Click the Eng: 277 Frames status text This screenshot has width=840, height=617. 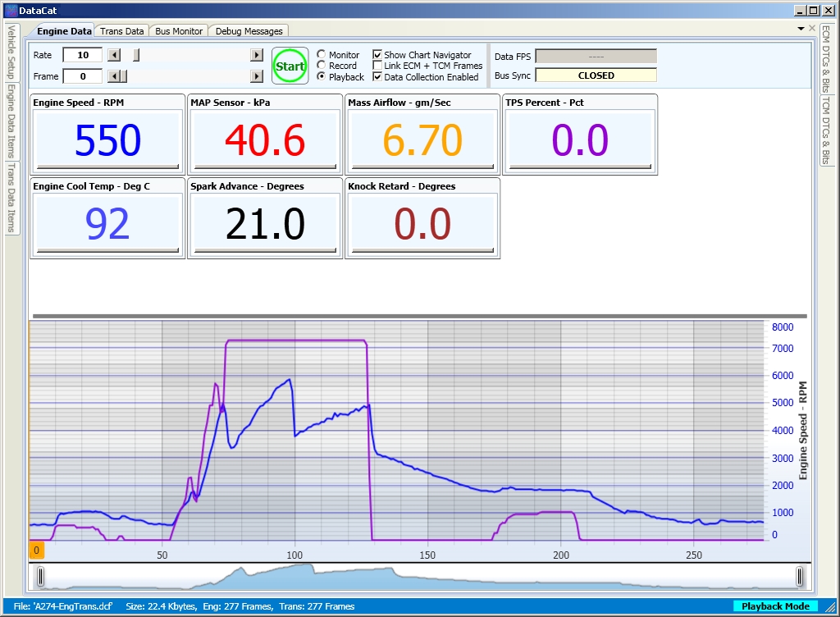click(237, 606)
